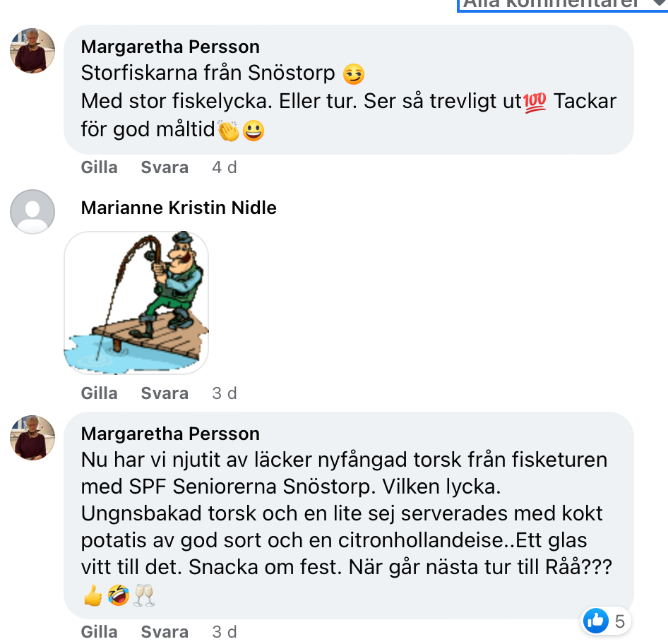Open the fisherman sticker image
This screenshot has height=644, width=668.
(136, 302)
